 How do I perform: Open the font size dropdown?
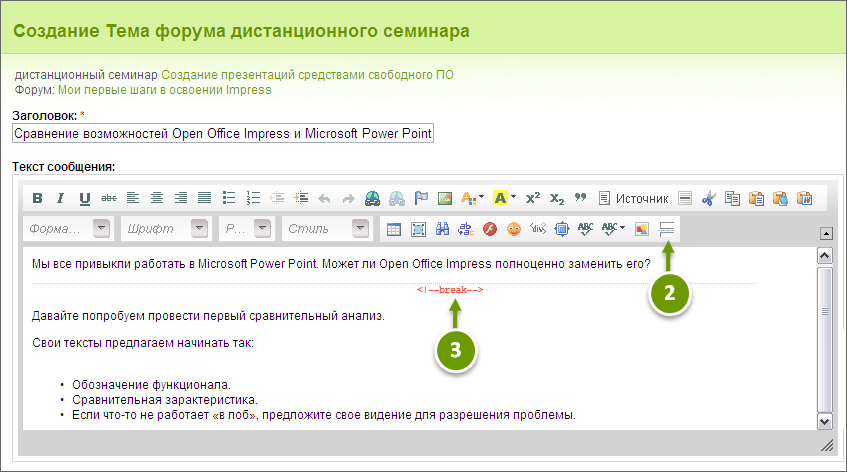(x=246, y=228)
